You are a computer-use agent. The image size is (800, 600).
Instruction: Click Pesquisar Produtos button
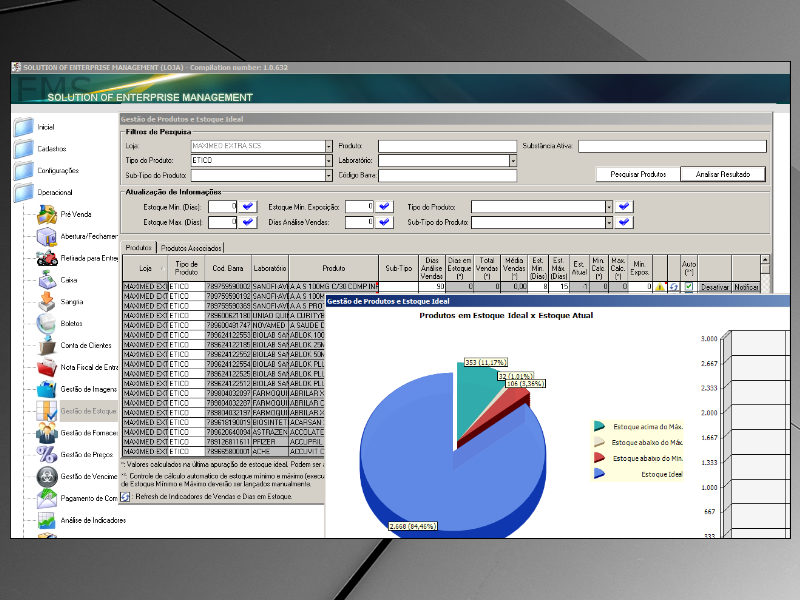638,174
